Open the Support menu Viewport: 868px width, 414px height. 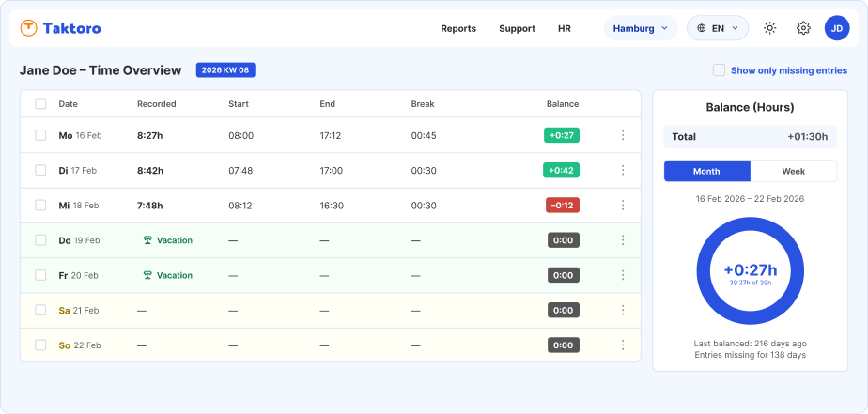point(517,29)
